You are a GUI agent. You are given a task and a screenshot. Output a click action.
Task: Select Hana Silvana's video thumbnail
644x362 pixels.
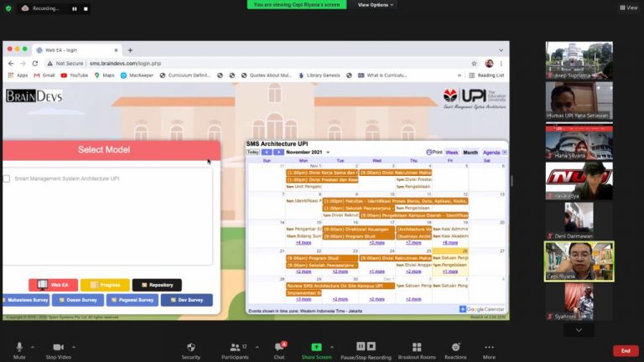(579, 141)
